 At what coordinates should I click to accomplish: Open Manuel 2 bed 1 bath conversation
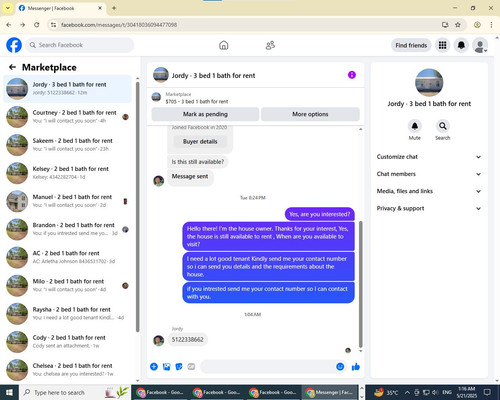point(67,201)
